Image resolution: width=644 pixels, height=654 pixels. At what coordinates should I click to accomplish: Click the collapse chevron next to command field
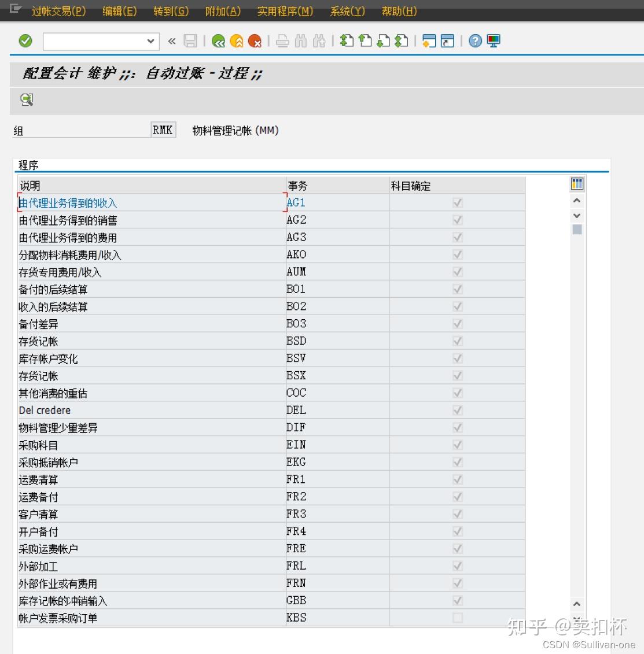pyautogui.click(x=171, y=41)
